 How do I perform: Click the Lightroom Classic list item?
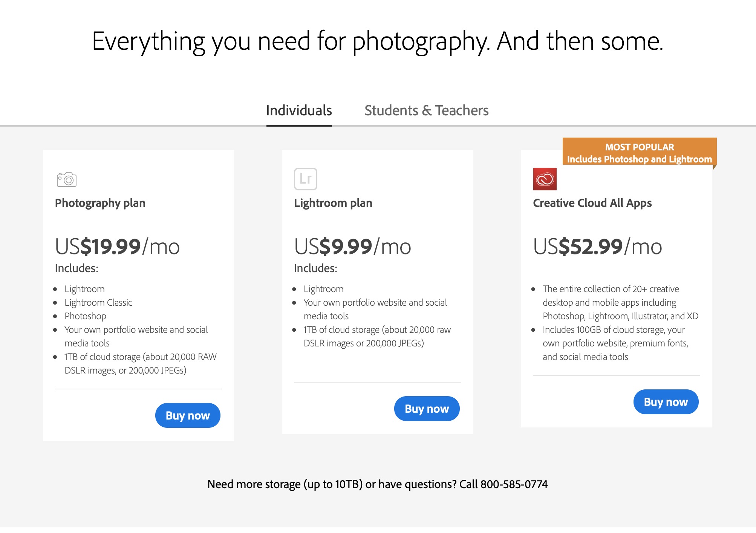tap(98, 302)
